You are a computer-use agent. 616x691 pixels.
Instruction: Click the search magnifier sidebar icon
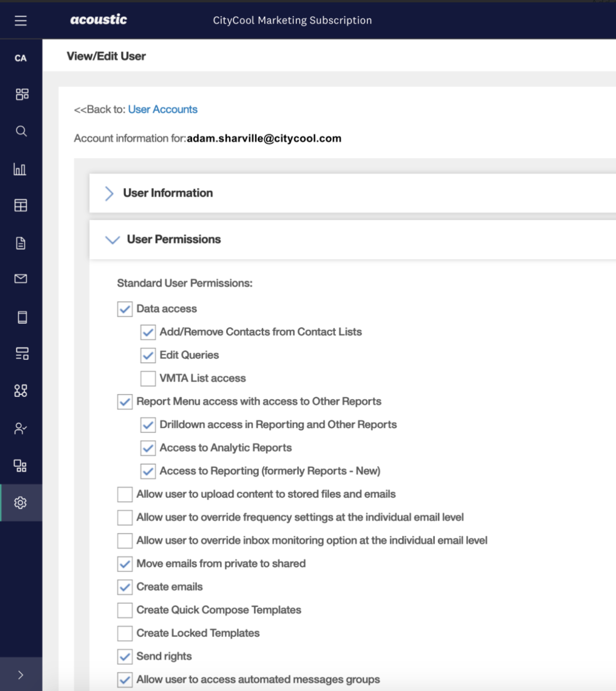(21, 131)
